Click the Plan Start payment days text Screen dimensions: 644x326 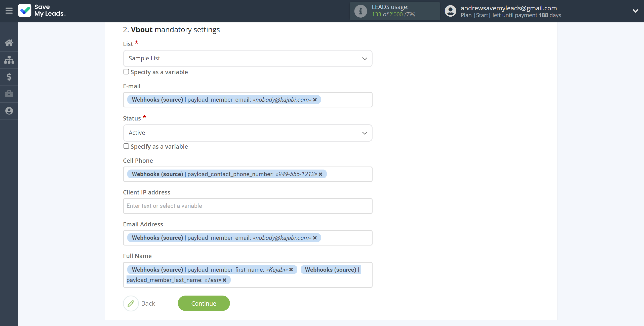pos(511,15)
